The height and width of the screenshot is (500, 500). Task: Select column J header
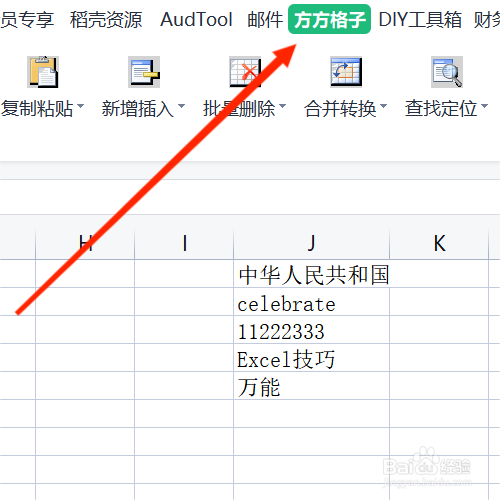[312, 243]
